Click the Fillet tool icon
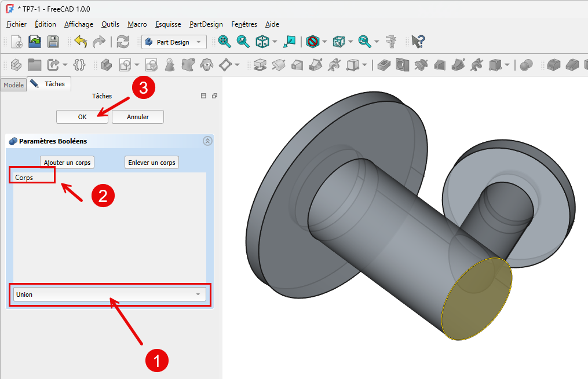This screenshot has height=379, width=588. point(554,64)
